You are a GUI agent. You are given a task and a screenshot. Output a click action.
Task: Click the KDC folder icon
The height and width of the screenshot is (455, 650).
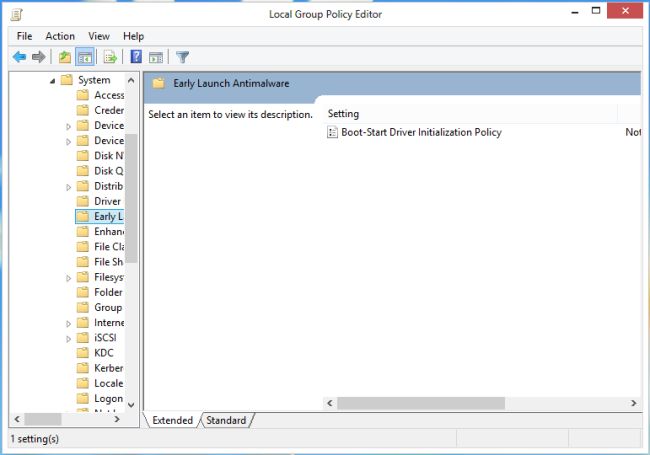(83, 353)
